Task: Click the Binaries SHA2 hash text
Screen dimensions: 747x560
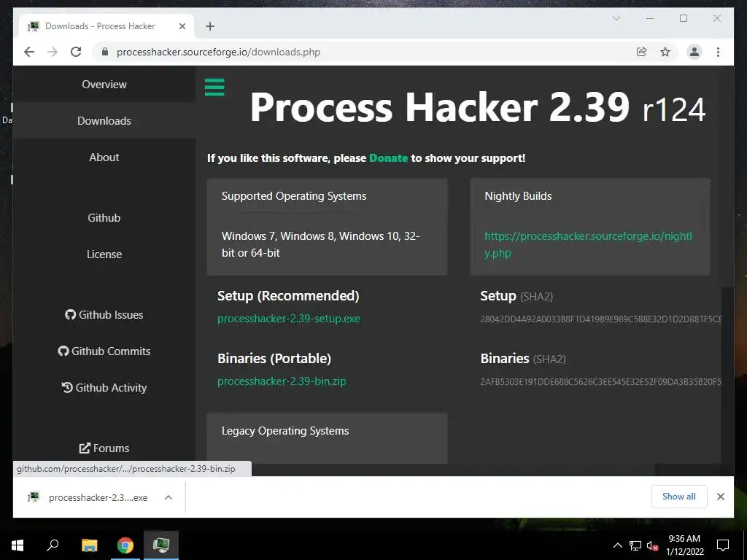Action: pos(601,382)
